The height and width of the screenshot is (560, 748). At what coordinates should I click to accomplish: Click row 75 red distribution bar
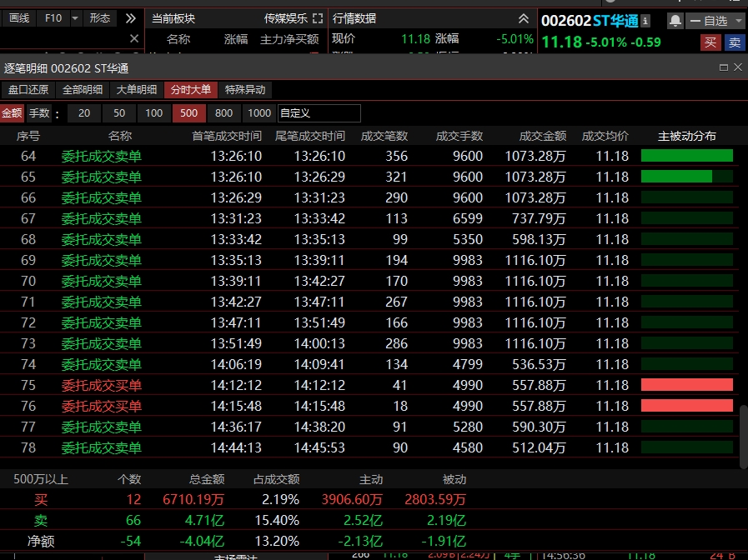[687, 385]
